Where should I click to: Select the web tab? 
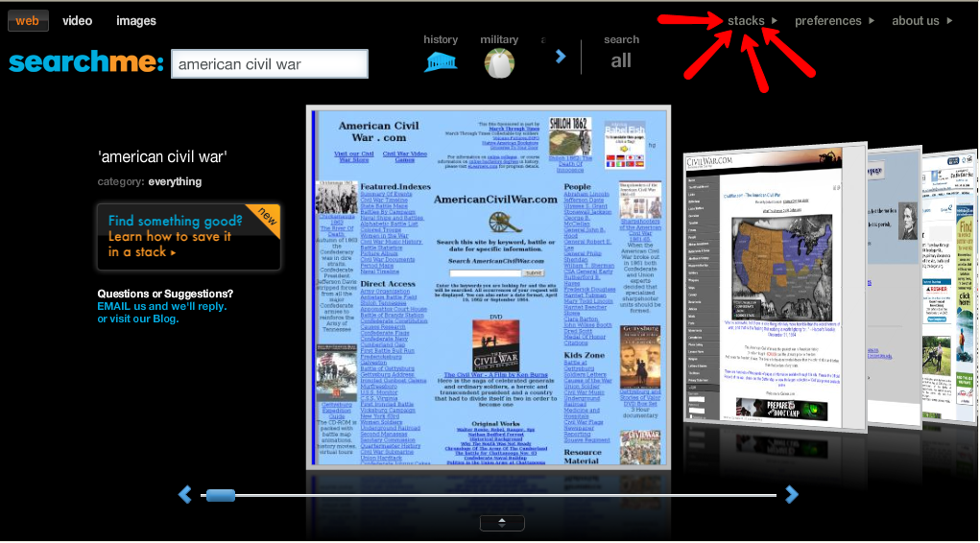click(27, 20)
